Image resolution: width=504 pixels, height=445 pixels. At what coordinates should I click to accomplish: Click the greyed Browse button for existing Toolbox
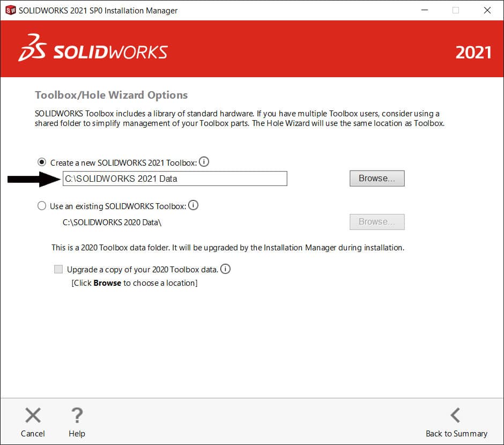(x=377, y=222)
